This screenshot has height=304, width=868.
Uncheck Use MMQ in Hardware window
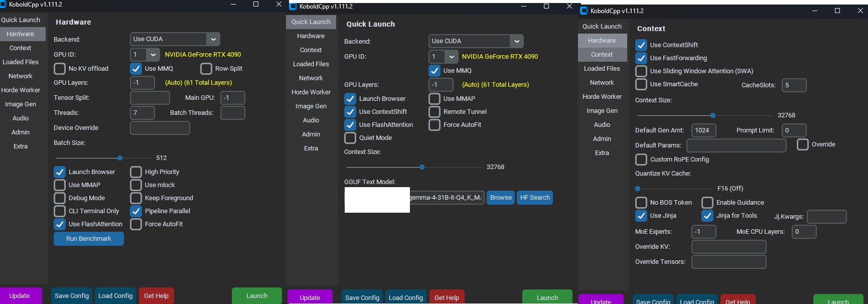click(x=136, y=68)
